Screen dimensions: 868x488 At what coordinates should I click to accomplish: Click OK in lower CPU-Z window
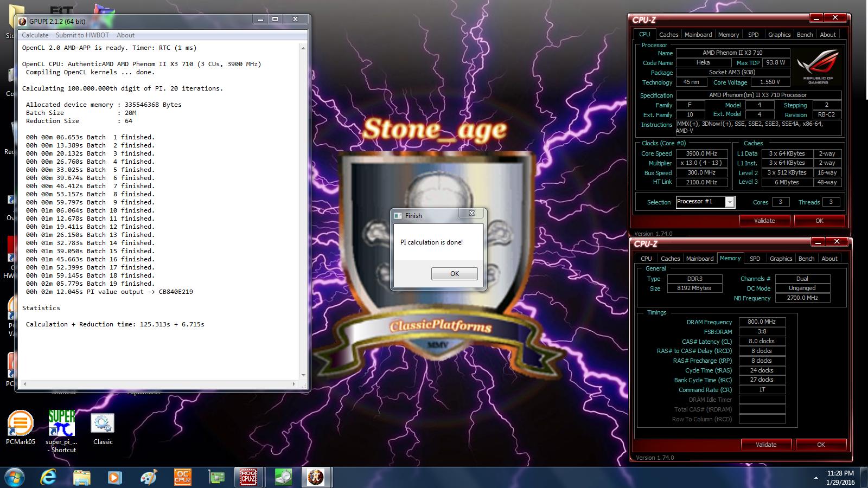[x=821, y=445]
